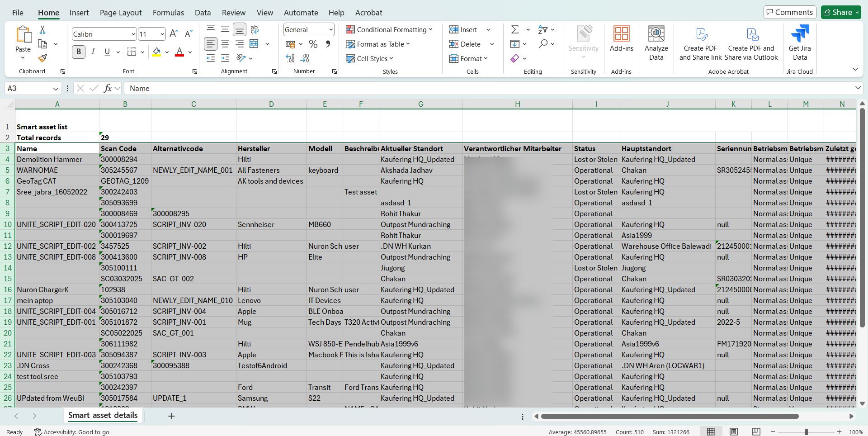Apply Percent Style format
Screen dimensions: 868x436
tap(313, 44)
